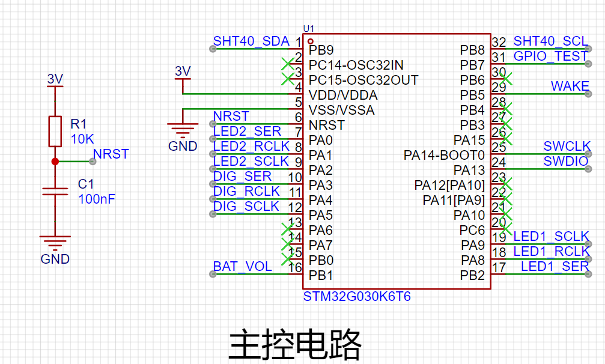Viewport: 605px width, 364px height.
Task: Select the C1 designator text
Action: click(x=86, y=184)
